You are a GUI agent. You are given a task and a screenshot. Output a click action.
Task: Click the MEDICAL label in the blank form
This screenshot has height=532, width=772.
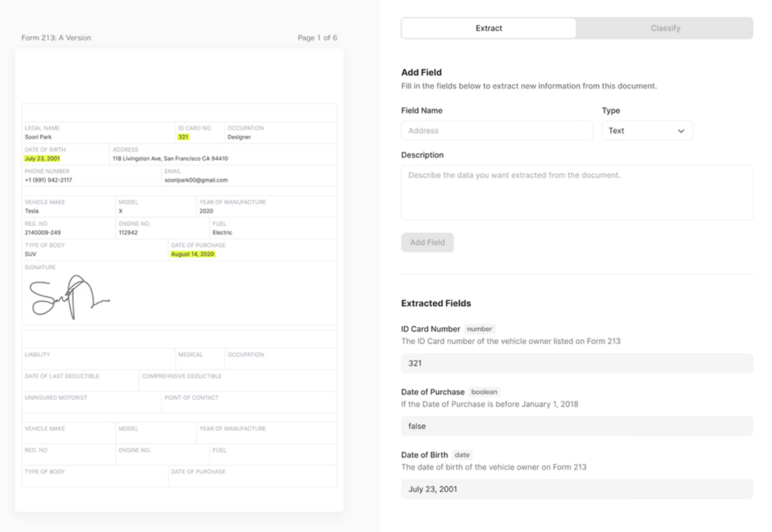click(191, 355)
